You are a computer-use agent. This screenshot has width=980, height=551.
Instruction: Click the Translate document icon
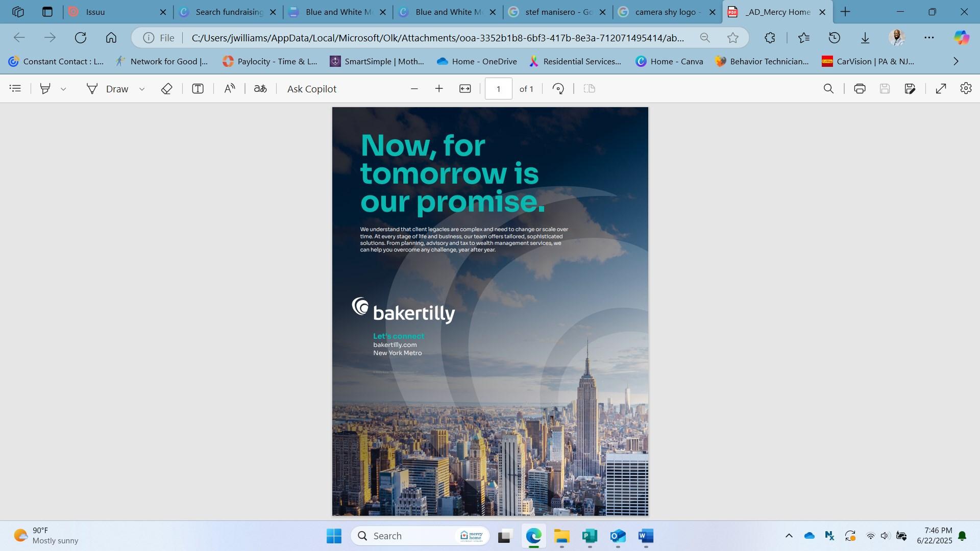click(x=260, y=89)
